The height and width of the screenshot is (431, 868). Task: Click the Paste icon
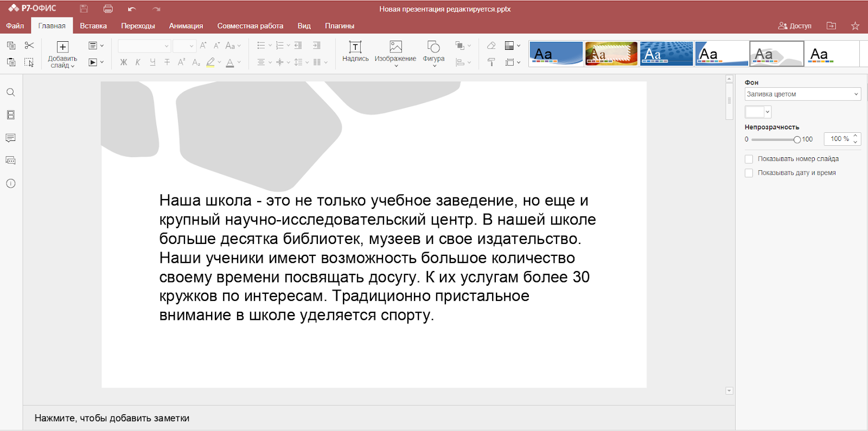click(11, 62)
